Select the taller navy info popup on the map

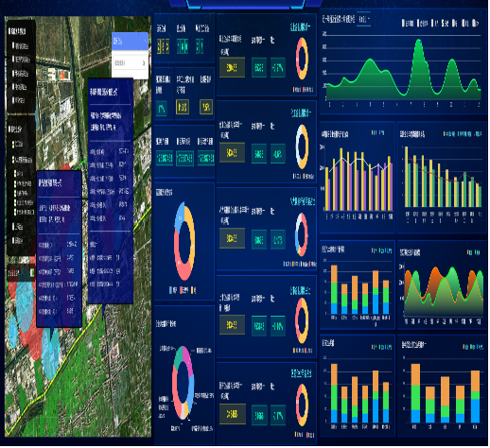tap(111, 191)
